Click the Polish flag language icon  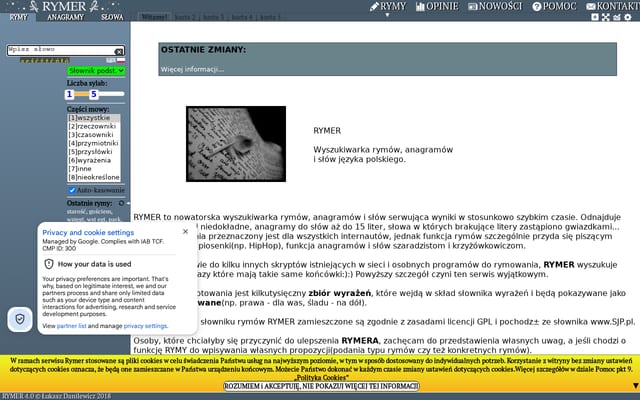(121, 60)
